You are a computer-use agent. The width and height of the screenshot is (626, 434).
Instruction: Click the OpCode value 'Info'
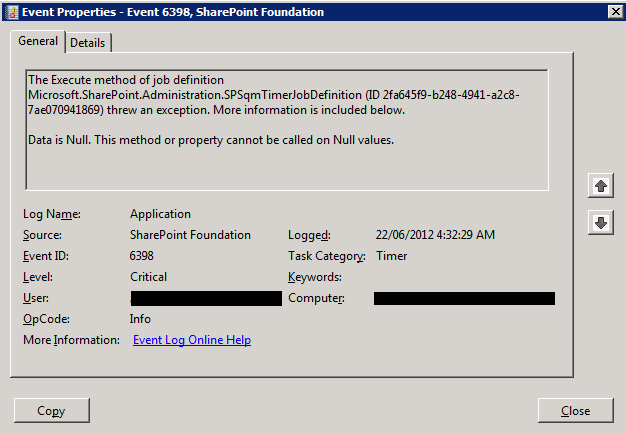[141, 319]
